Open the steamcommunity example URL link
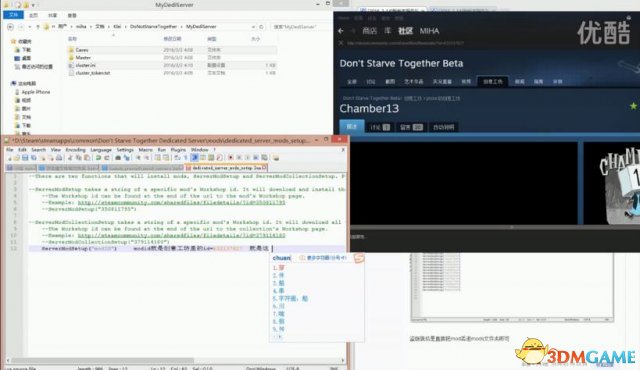The image size is (640, 370). coord(182,202)
